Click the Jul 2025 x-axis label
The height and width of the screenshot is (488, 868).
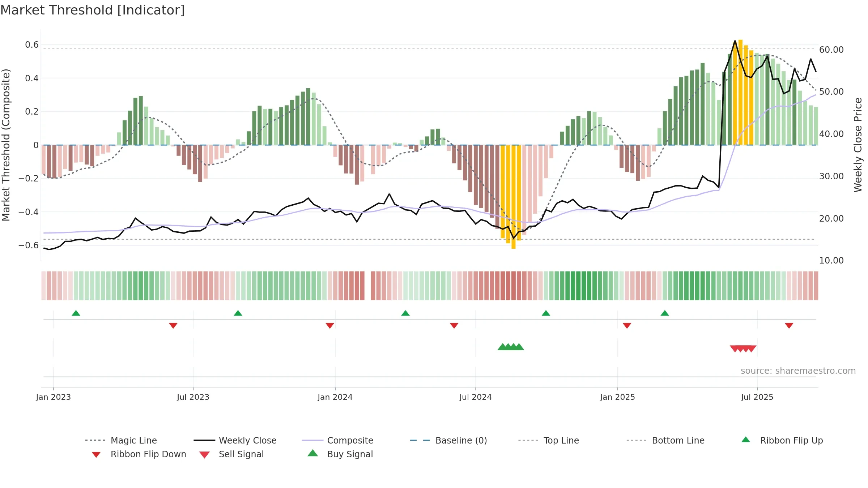(757, 397)
